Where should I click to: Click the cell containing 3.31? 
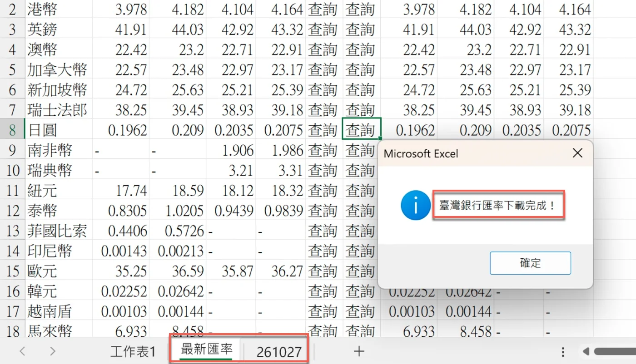pyautogui.click(x=280, y=170)
